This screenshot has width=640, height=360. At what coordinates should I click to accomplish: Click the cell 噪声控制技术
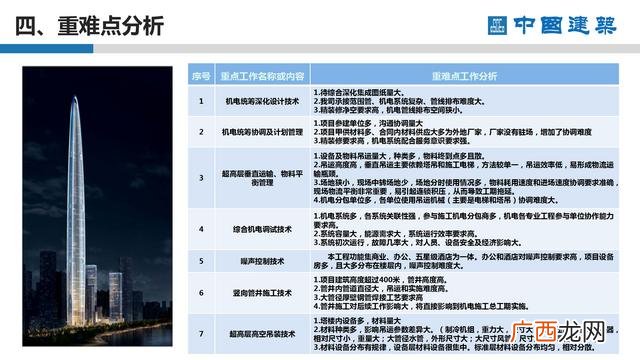click(x=262, y=261)
